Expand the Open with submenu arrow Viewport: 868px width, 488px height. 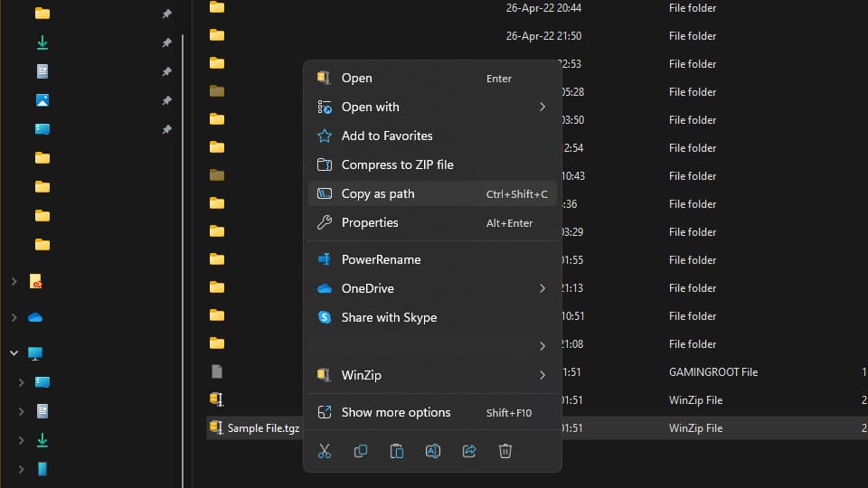pyautogui.click(x=542, y=107)
